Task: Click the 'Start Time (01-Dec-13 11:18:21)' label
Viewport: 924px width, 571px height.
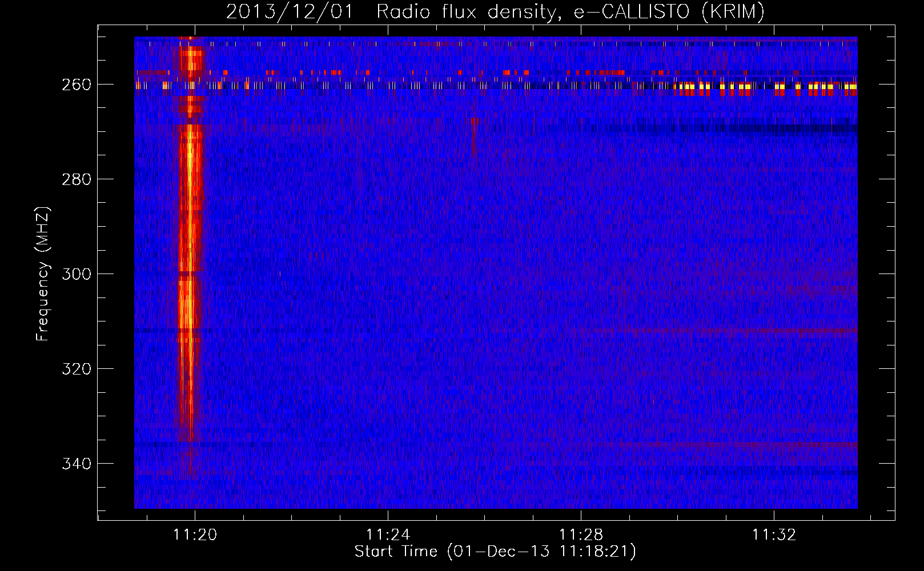Action: 495,552
